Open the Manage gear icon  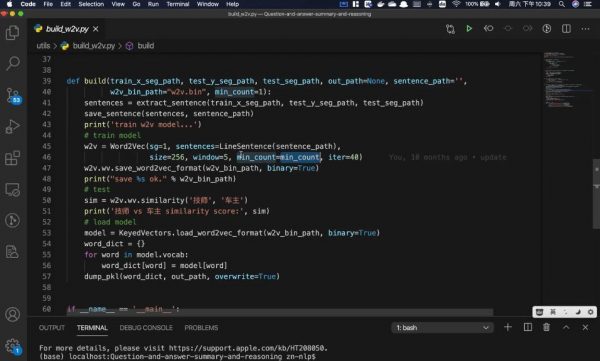pyautogui.click(x=13, y=346)
